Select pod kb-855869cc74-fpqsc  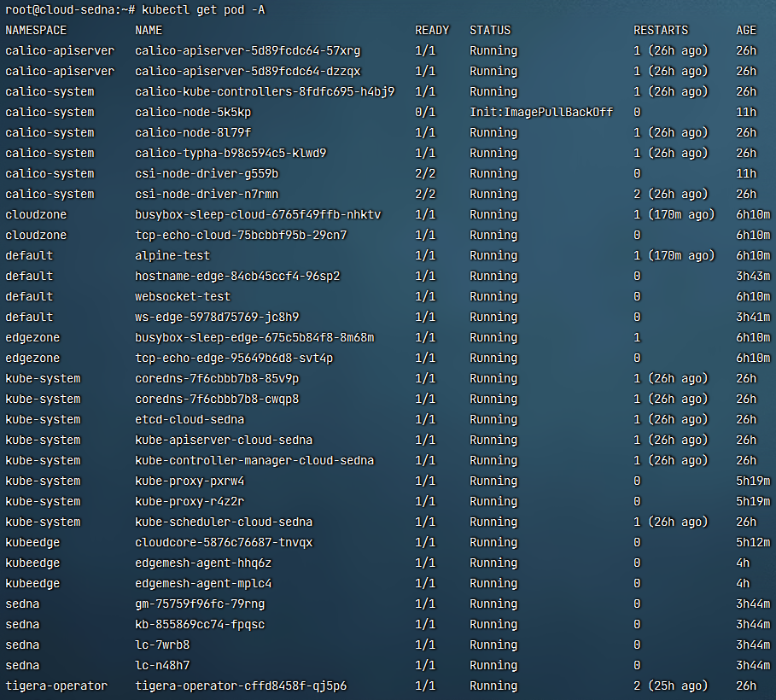[200, 624]
